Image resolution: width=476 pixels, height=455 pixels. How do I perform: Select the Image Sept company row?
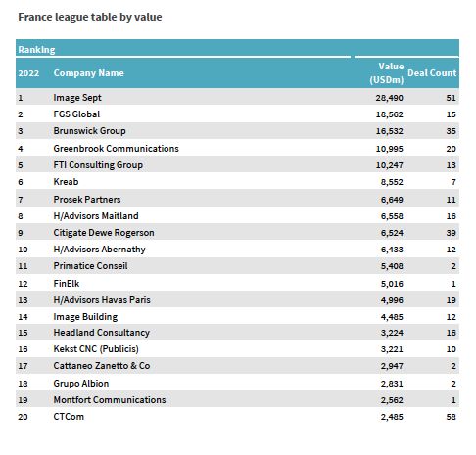[237, 98]
